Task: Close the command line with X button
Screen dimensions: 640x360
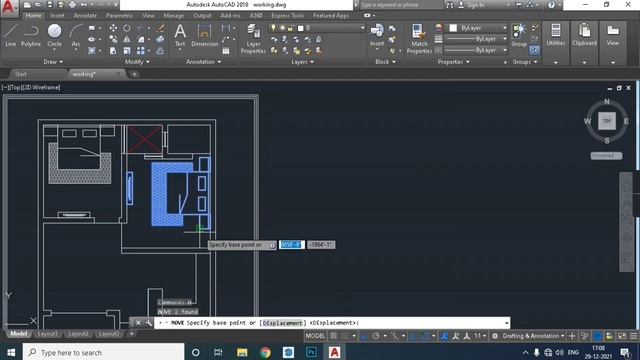Action: pos(138,323)
